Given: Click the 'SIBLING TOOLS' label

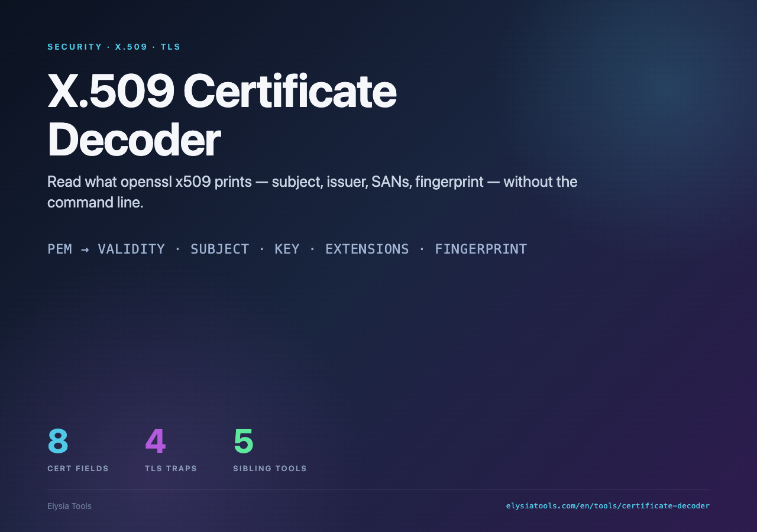Looking at the screenshot, I should point(270,469).
